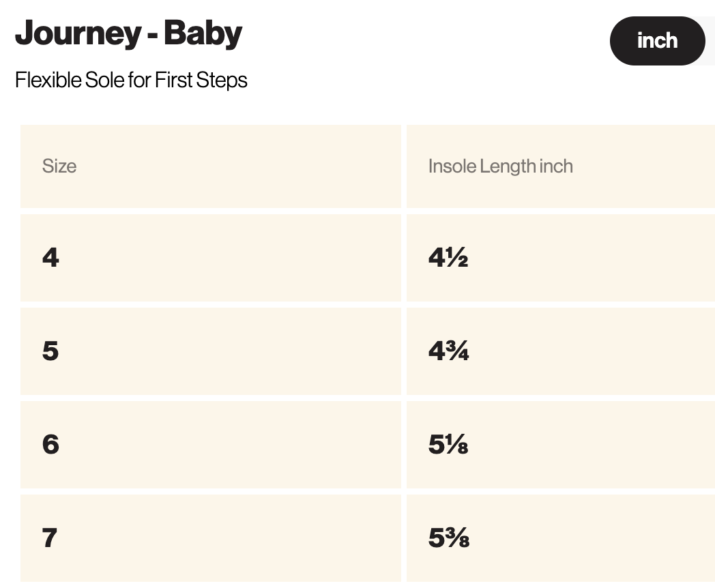This screenshot has width=715, height=588.
Task: Click the word Journey in the title
Action: 78,33
